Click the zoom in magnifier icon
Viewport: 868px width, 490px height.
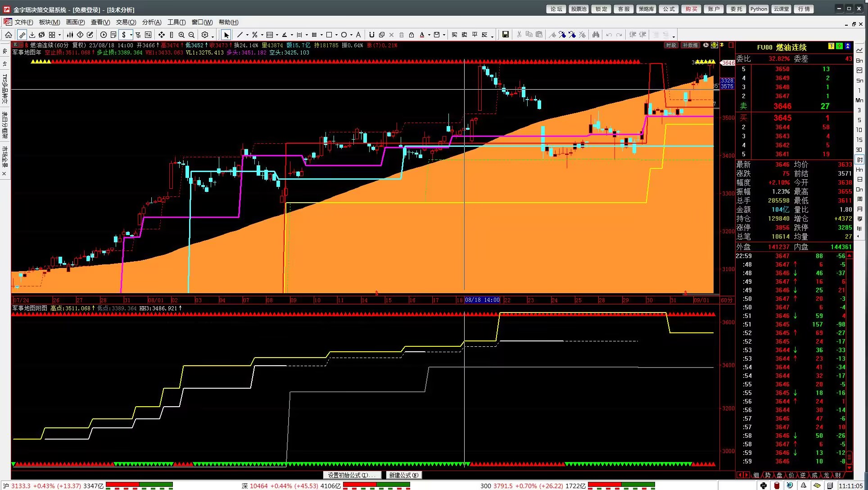tap(181, 35)
